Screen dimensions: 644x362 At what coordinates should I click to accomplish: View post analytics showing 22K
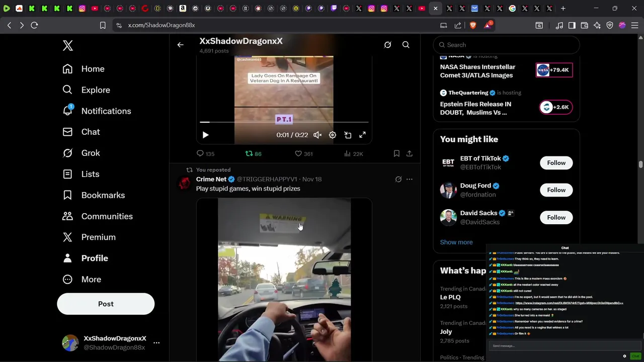click(353, 154)
